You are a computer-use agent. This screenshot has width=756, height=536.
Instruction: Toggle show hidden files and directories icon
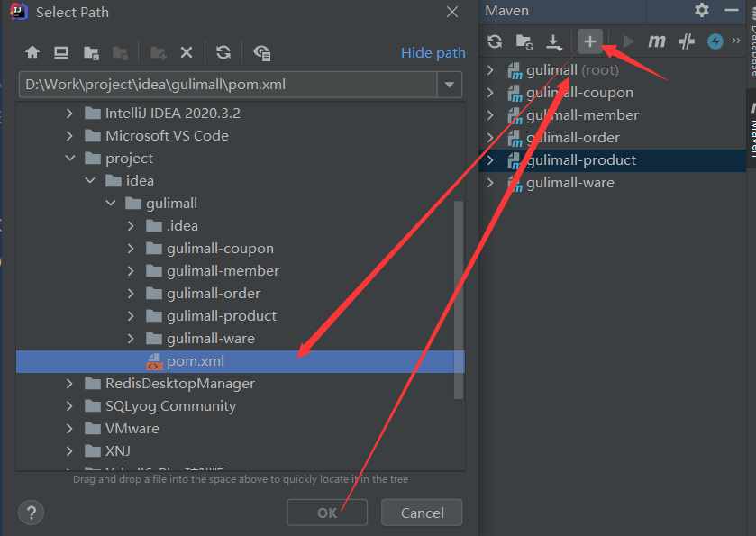pos(262,52)
